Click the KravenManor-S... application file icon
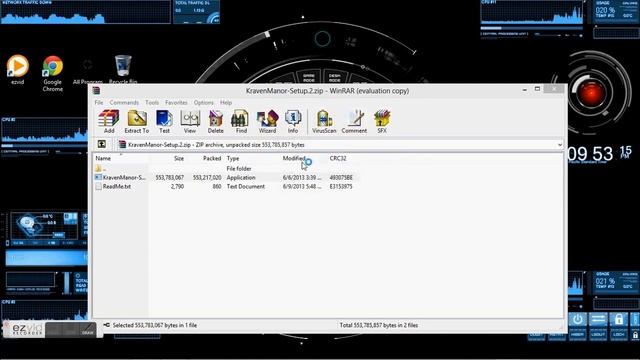The width and height of the screenshot is (640, 360). (x=98, y=177)
